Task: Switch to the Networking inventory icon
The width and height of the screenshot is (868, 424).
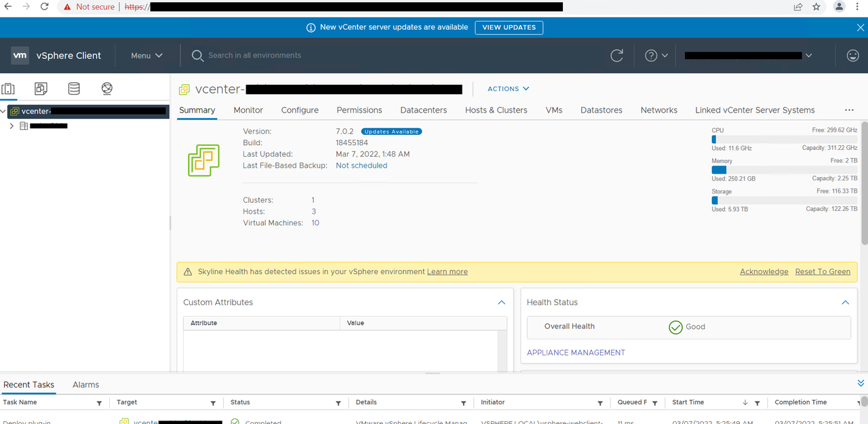Action: click(x=106, y=89)
